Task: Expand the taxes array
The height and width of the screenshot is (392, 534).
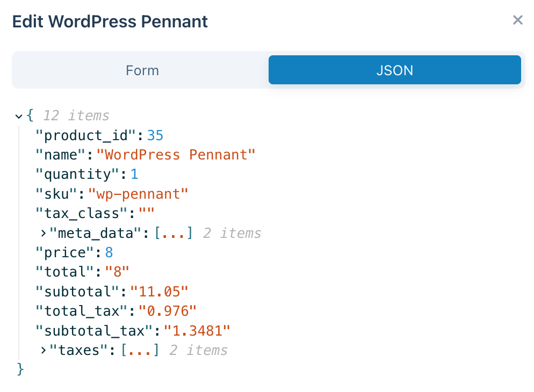Action: coord(44,350)
